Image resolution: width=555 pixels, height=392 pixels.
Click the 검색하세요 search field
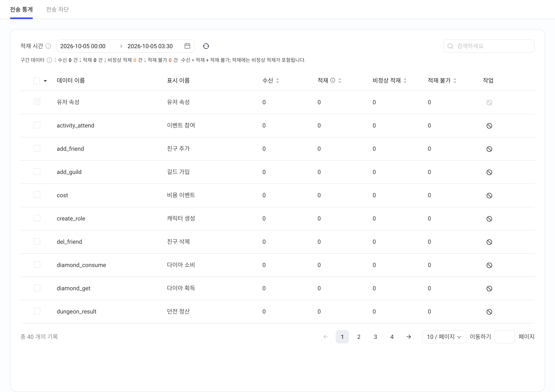(489, 46)
